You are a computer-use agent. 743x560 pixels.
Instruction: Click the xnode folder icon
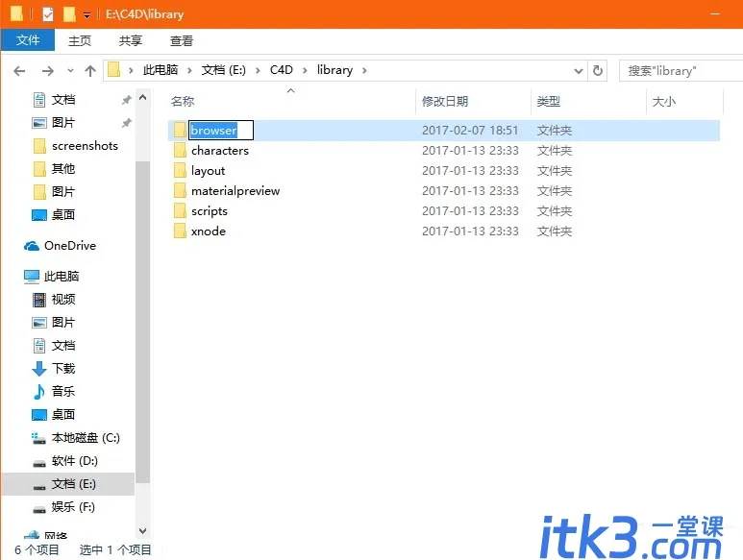click(180, 231)
